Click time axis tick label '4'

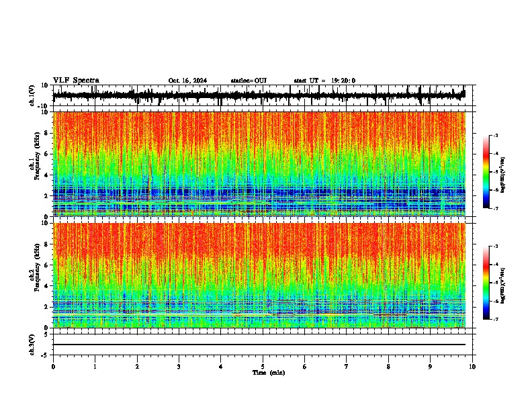(221, 367)
